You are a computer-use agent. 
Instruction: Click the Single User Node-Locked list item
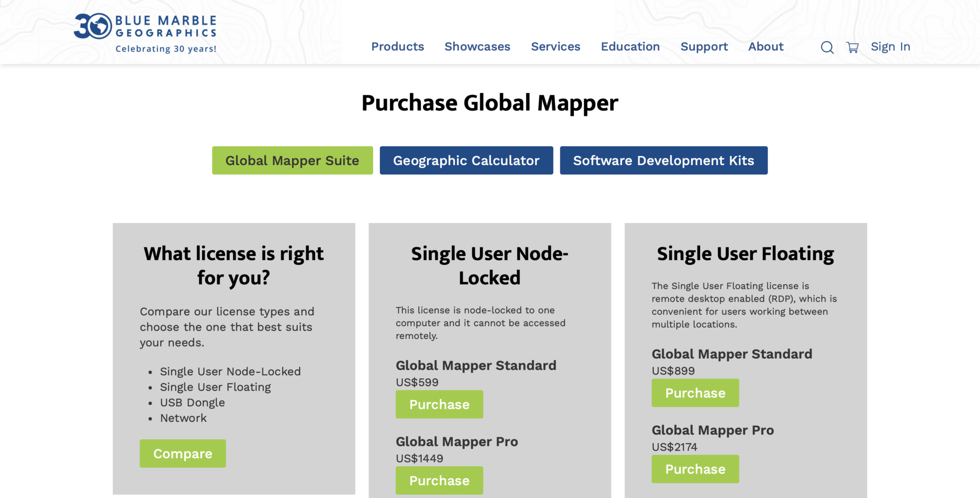230,371
